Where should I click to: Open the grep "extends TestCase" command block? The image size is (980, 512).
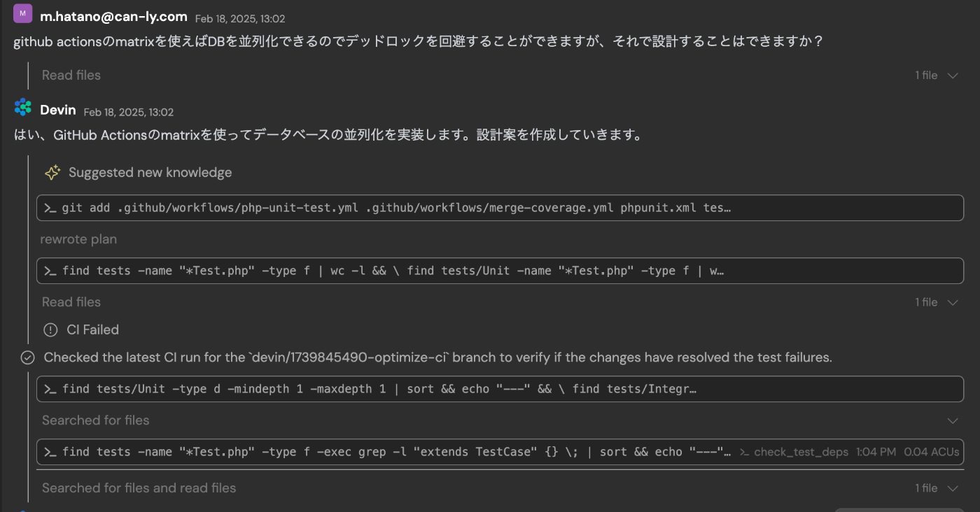click(x=500, y=452)
